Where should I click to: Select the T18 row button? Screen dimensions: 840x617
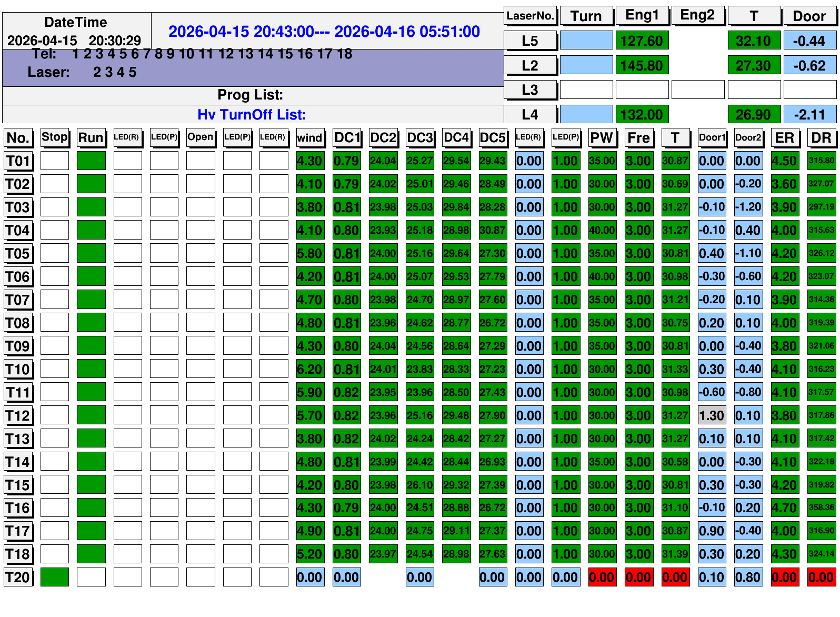[x=18, y=554]
